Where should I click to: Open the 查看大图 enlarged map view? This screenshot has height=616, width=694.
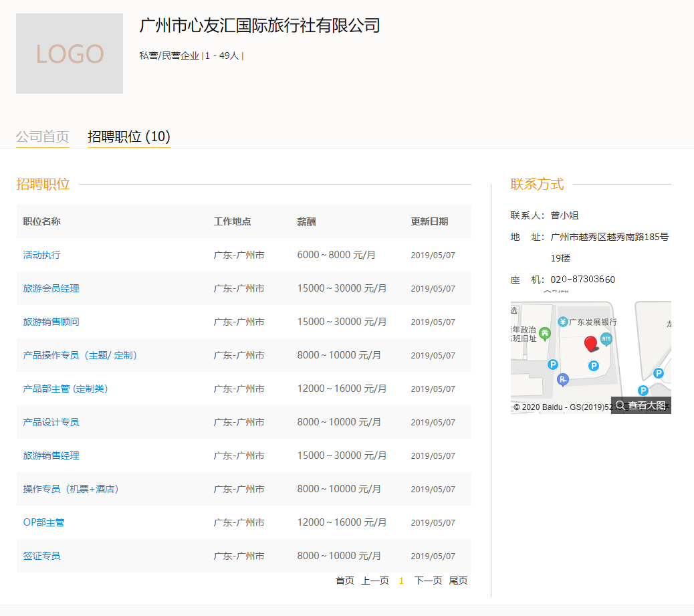(x=641, y=405)
